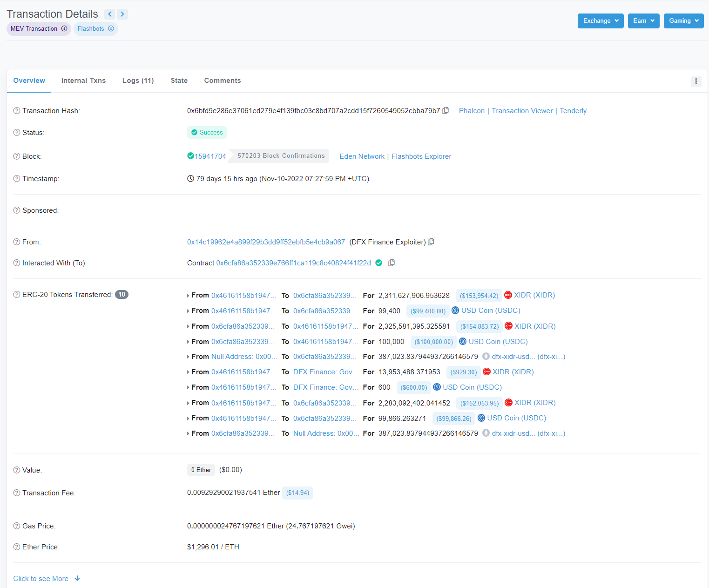Open the Flashbots Explorer link
This screenshot has height=588, width=709.
421,156
